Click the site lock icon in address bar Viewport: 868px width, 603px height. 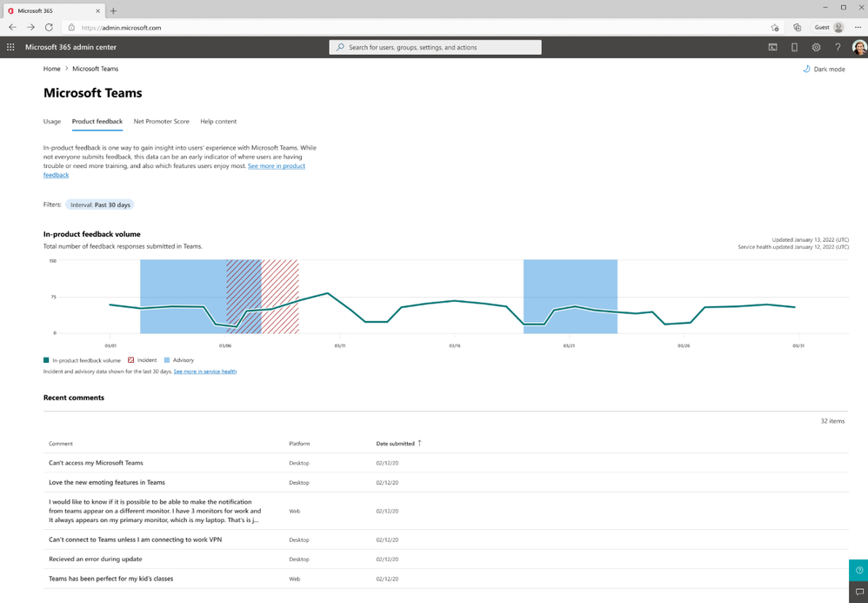coord(71,27)
